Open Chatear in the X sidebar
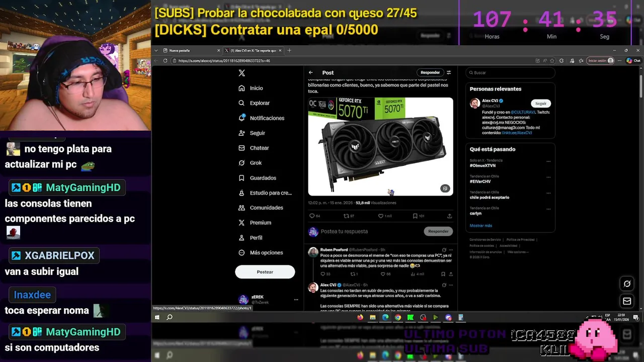Screen dimensions: 644x362 (x=254, y=148)
